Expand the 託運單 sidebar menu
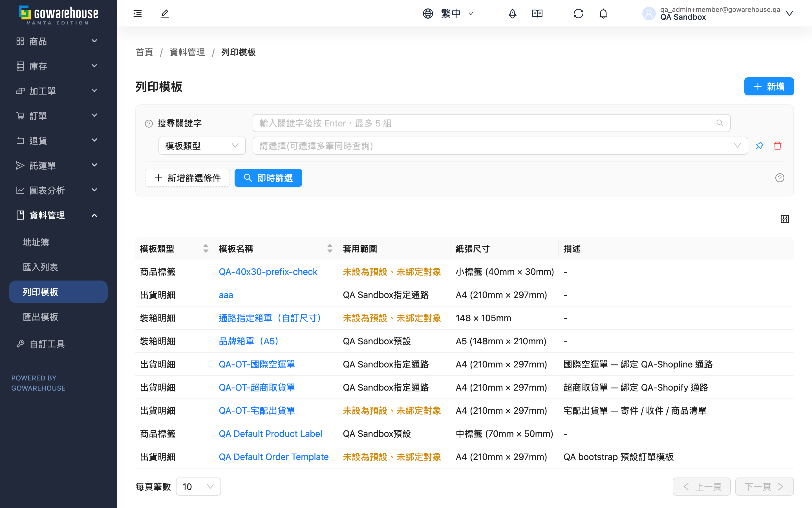 (x=58, y=165)
